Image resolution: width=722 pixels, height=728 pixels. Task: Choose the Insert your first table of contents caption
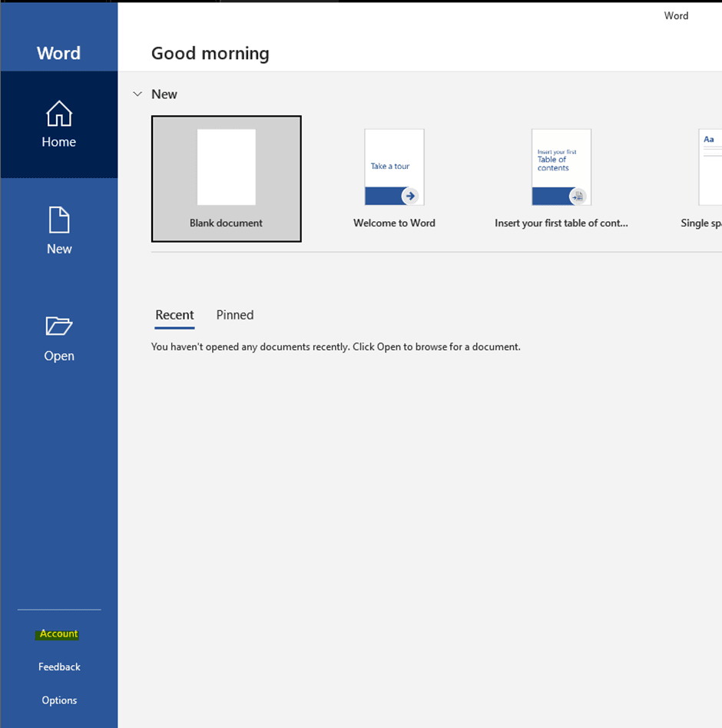(561, 223)
